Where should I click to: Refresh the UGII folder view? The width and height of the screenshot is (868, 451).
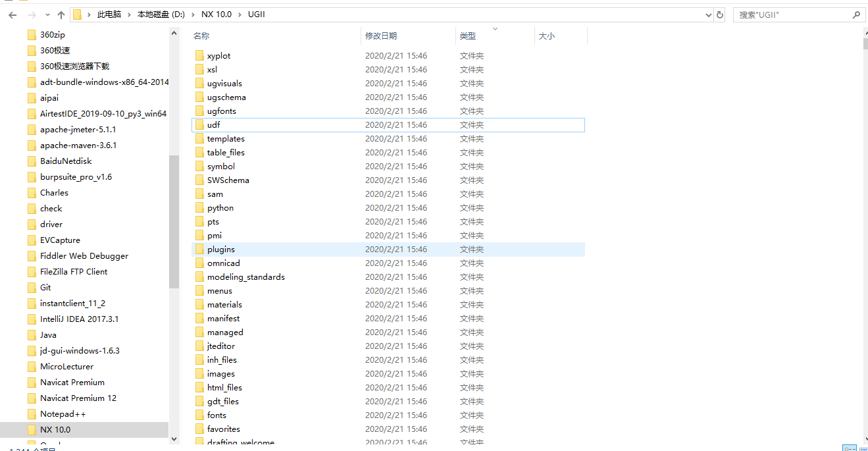click(720, 14)
